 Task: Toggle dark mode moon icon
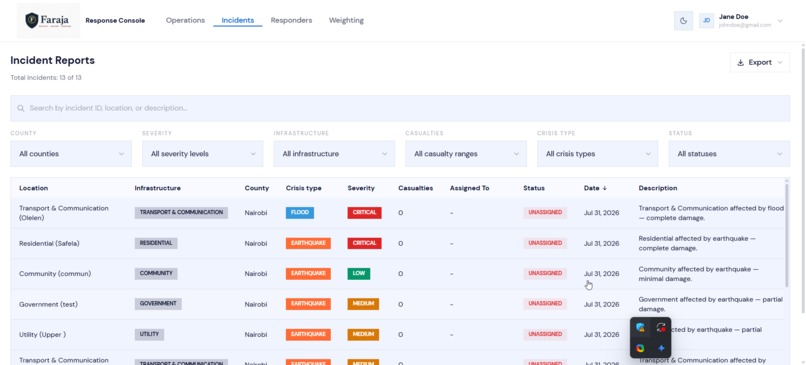pyautogui.click(x=683, y=21)
